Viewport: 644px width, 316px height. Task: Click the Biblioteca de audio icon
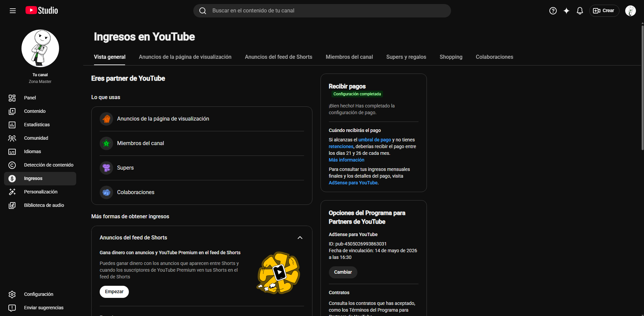tap(12, 205)
